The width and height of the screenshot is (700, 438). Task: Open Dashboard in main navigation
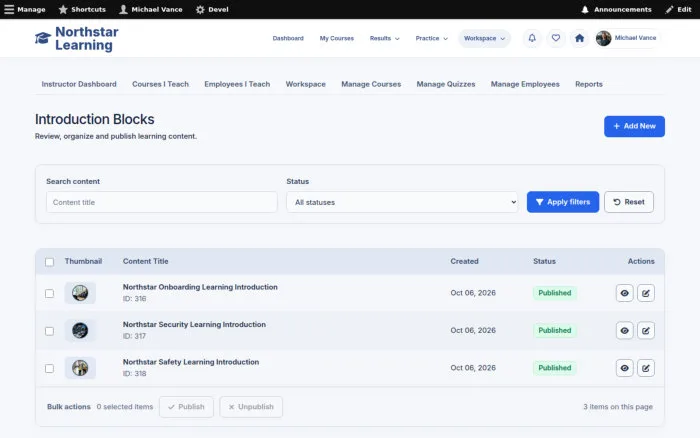[288, 38]
